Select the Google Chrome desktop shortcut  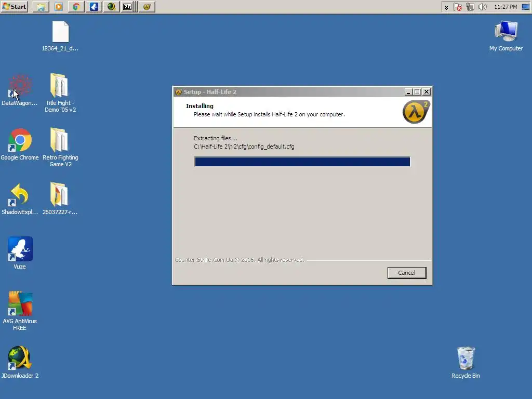[20, 144]
